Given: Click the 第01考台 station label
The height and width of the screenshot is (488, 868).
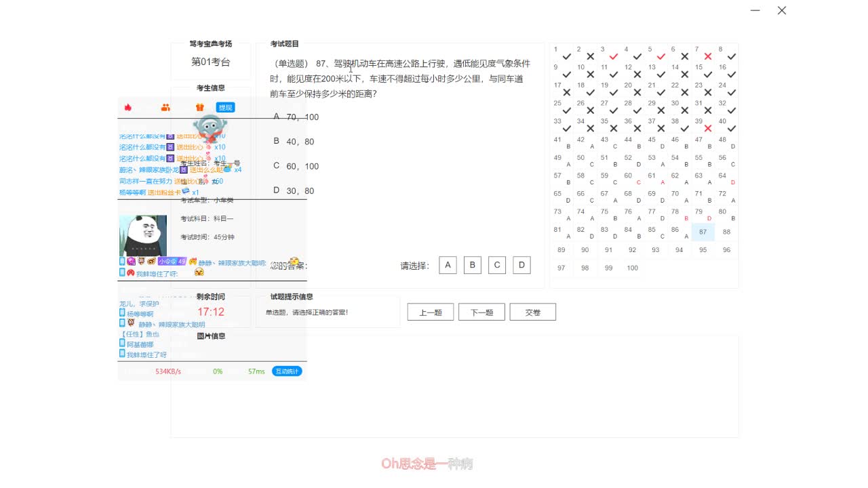Looking at the screenshot, I should pyautogui.click(x=210, y=62).
